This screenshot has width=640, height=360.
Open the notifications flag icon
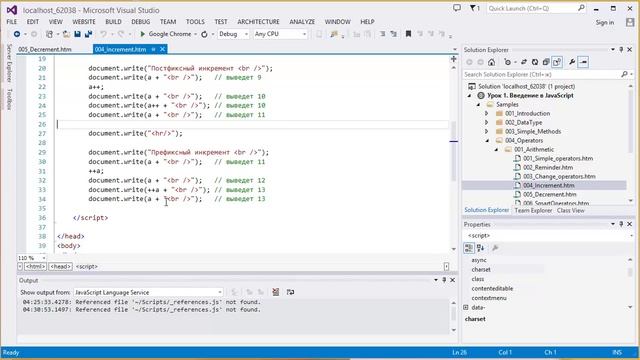474,8
